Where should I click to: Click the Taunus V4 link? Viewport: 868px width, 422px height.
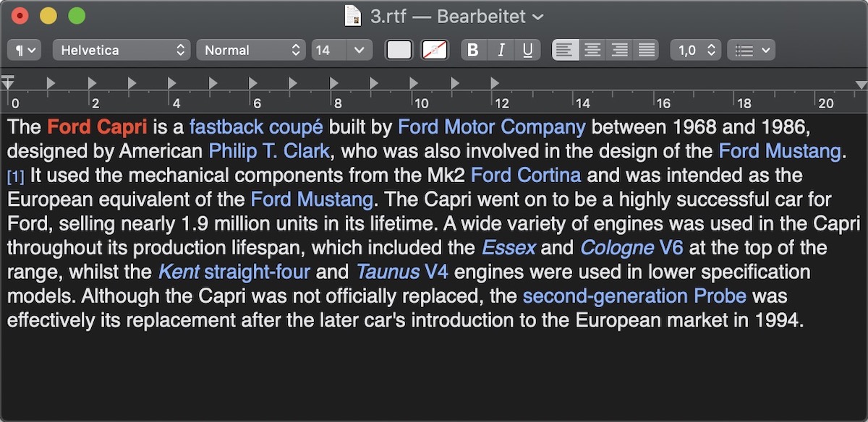click(x=402, y=272)
